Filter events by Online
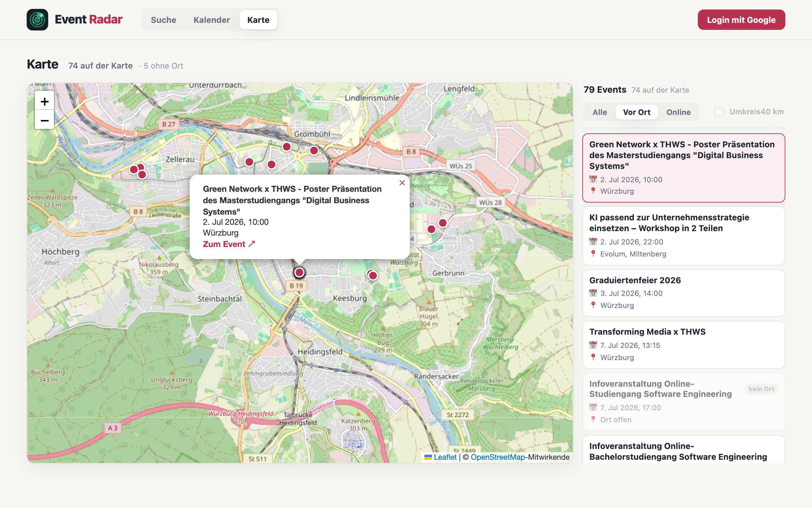 [x=678, y=112]
